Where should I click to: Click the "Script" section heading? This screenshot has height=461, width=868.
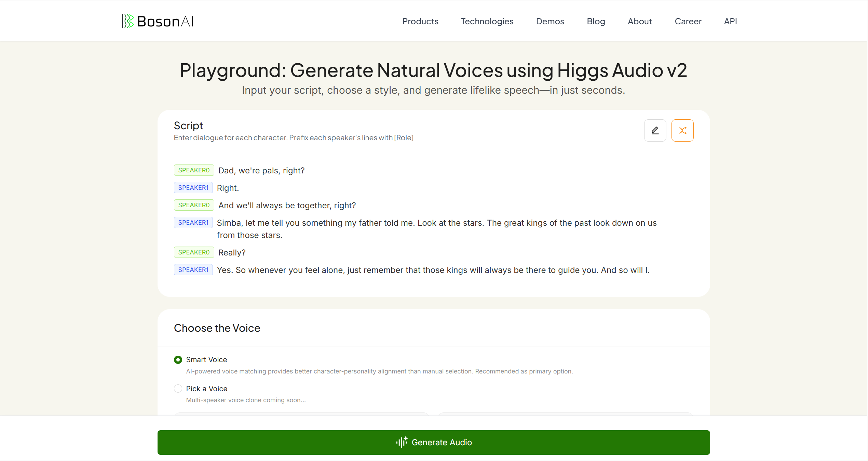pyautogui.click(x=188, y=126)
